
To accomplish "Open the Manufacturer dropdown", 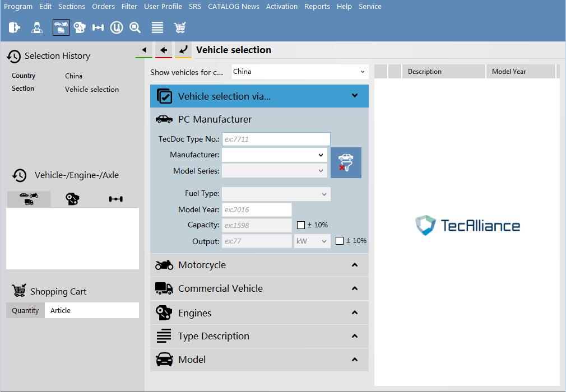I will 275,155.
